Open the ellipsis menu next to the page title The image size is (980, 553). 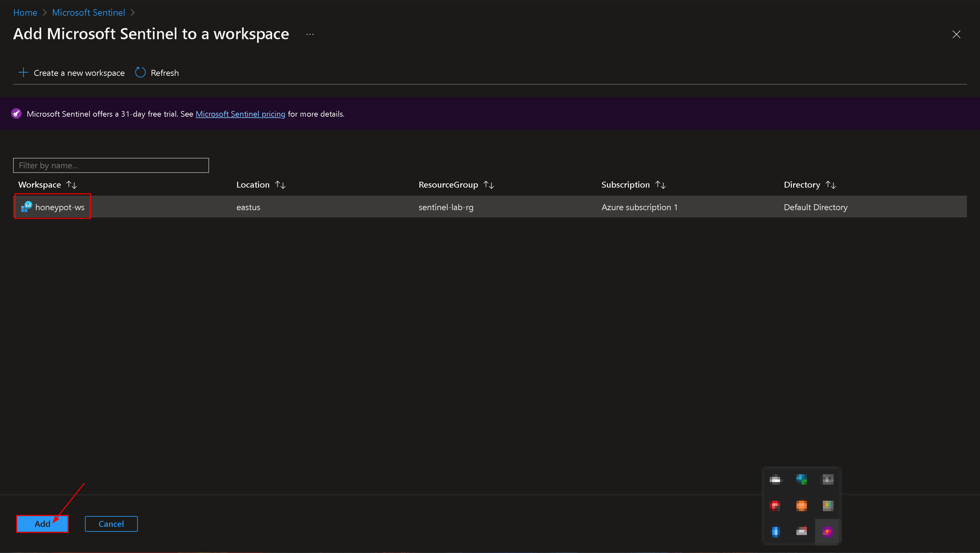[x=310, y=34]
